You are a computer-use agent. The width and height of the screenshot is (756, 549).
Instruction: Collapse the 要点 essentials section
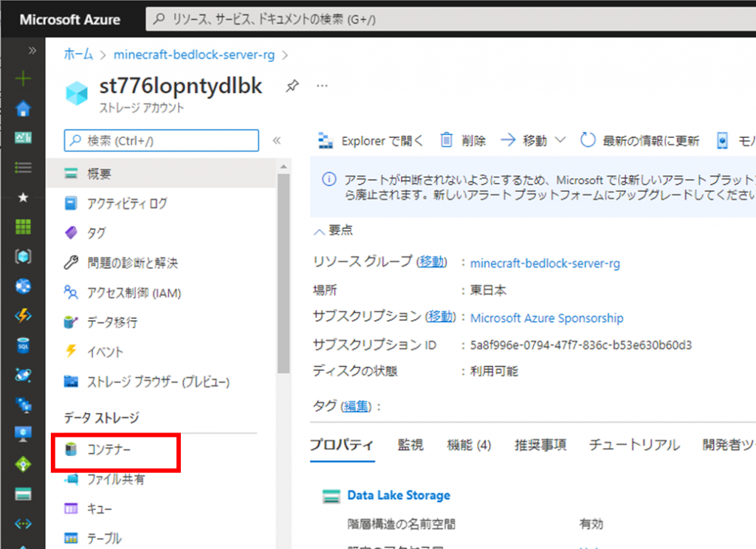pos(319,232)
